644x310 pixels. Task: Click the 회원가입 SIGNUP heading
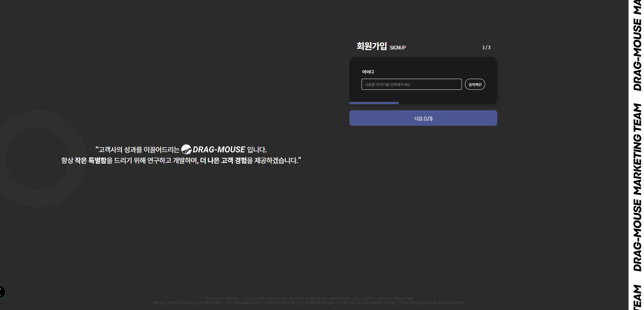[x=381, y=46]
